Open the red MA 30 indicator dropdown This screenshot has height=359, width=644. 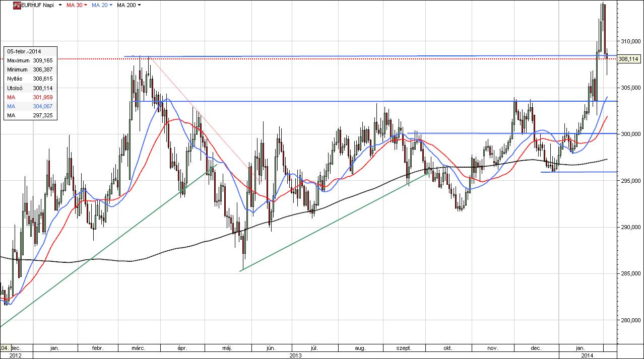(x=86, y=5)
